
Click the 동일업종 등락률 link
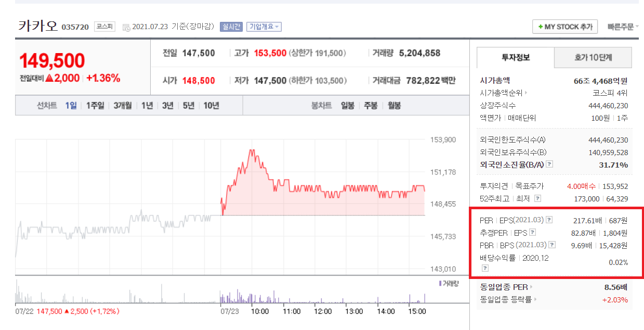(x=506, y=299)
